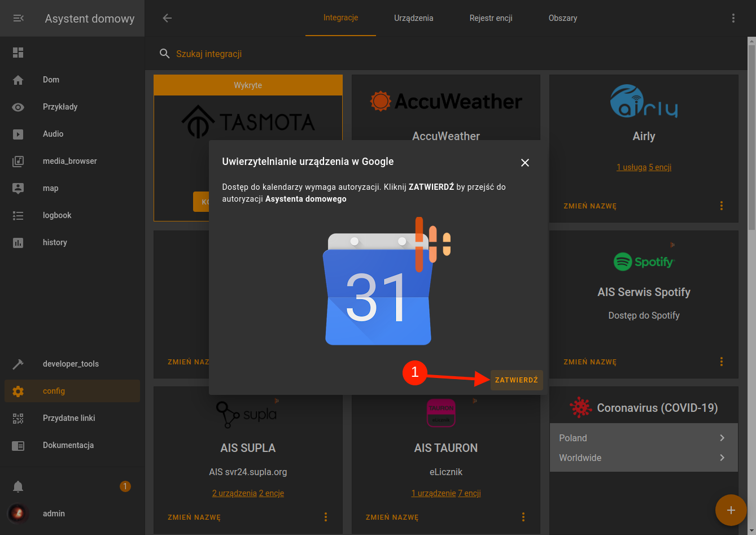Image resolution: width=756 pixels, height=535 pixels.
Task: Click the Przykłady eye icon
Action: [18, 107]
